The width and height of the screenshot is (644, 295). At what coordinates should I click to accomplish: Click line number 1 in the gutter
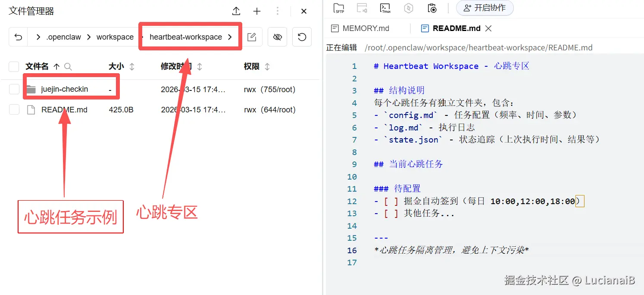(354, 66)
